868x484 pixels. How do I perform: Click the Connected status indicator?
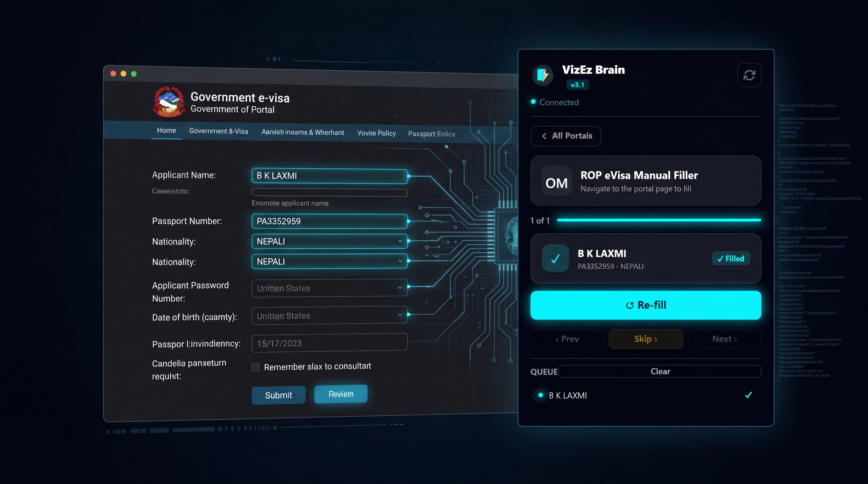(x=555, y=102)
